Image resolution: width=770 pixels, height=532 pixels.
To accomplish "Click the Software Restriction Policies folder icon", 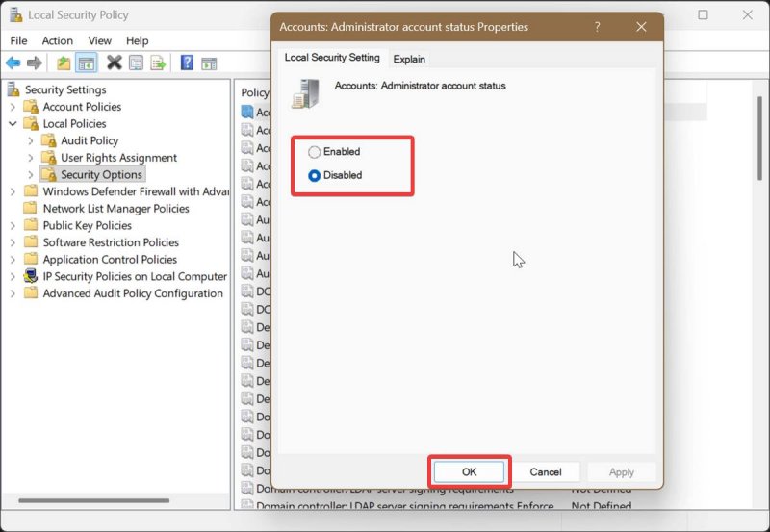I will (x=31, y=242).
